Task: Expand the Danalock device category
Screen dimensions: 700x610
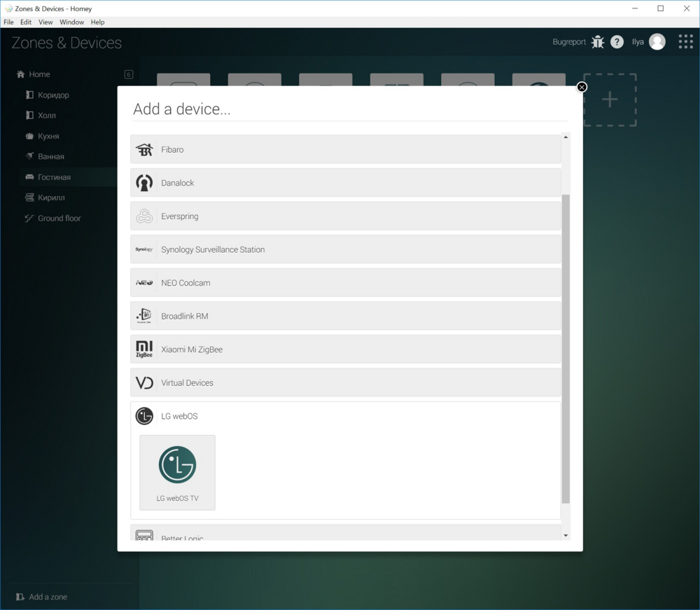Action: [346, 183]
